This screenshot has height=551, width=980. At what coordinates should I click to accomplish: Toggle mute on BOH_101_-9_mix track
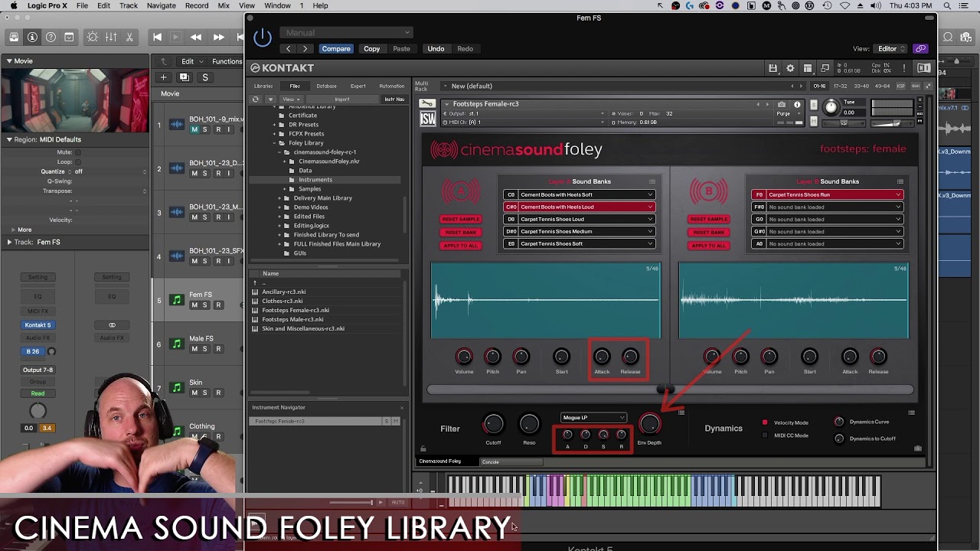194,129
